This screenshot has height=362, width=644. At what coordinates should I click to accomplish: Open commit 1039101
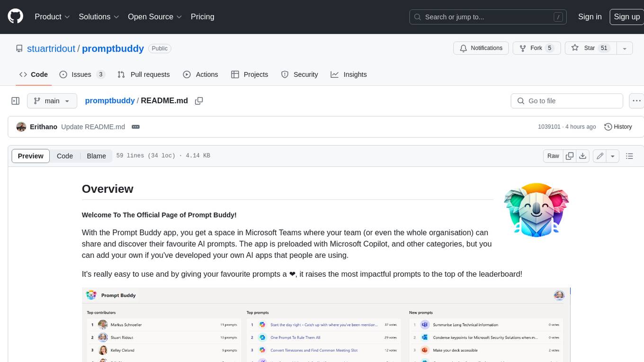tap(549, 127)
